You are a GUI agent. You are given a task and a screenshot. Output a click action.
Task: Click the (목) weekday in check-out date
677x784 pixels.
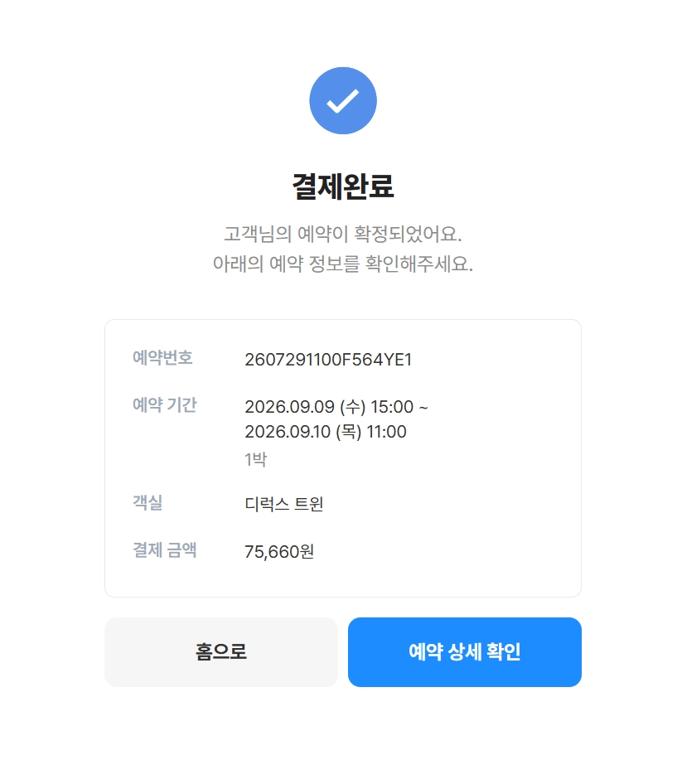(349, 432)
